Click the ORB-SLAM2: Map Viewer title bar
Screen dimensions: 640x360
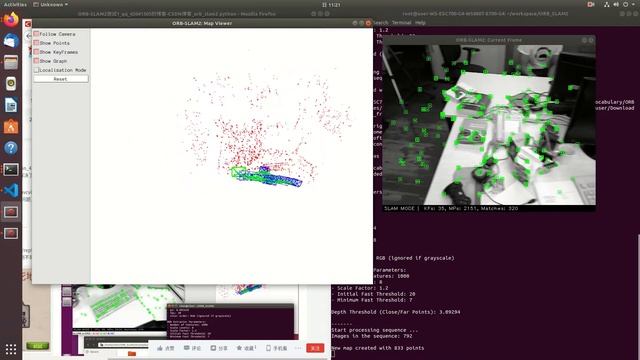[x=202, y=23]
